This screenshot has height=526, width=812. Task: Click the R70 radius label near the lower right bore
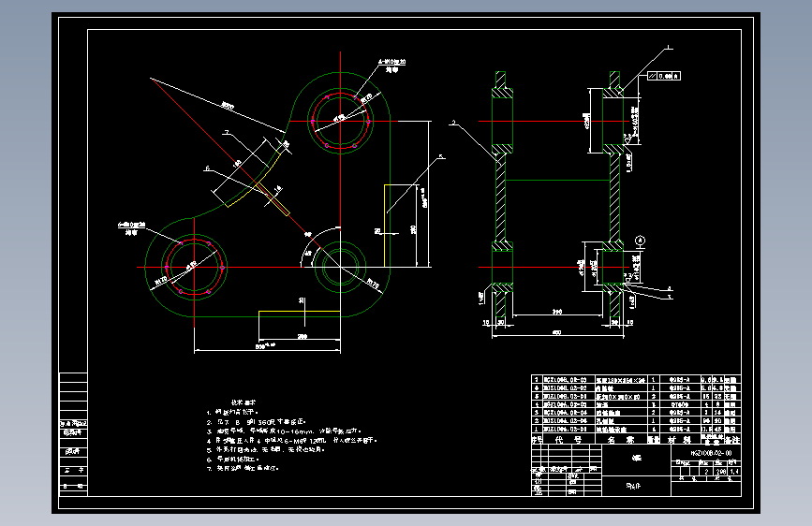point(373,284)
